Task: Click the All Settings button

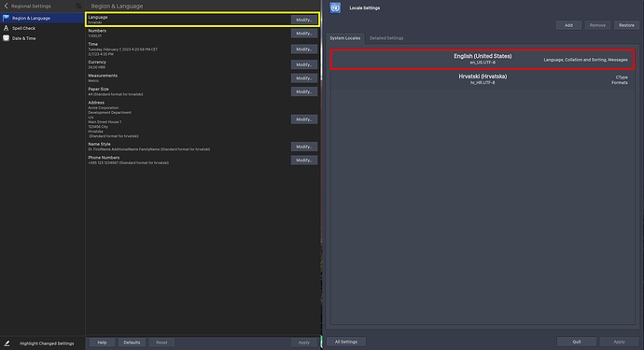Action: click(x=346, y=342)
